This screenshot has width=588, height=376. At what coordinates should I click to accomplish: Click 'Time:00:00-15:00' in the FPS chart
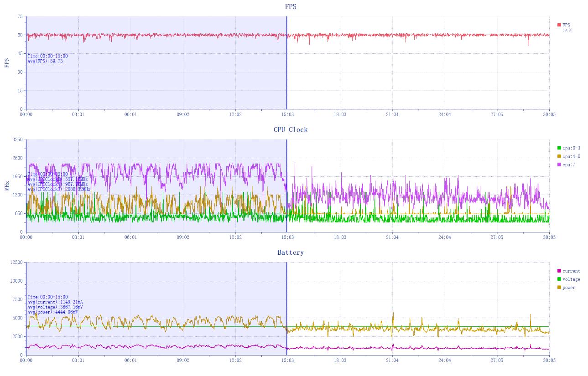point(47,56)
